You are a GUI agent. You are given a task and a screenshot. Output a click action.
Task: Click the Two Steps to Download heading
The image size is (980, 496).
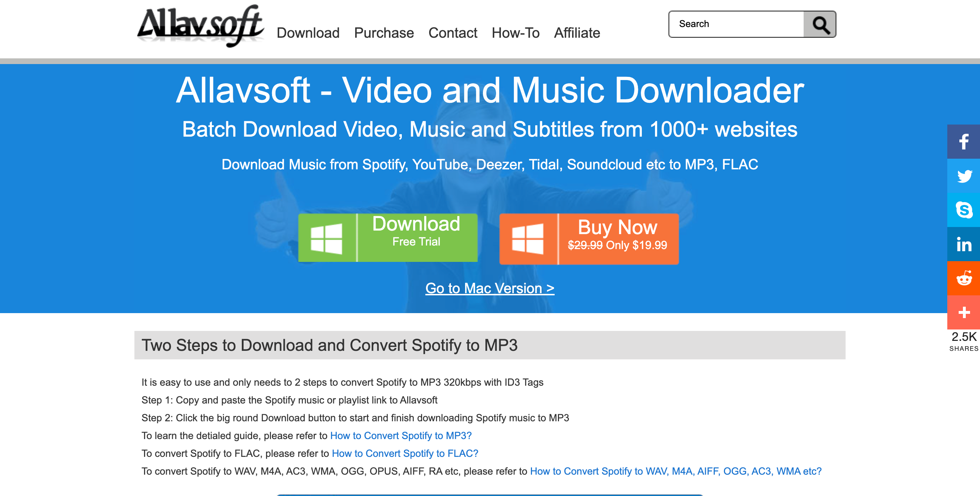pos(330,345)
